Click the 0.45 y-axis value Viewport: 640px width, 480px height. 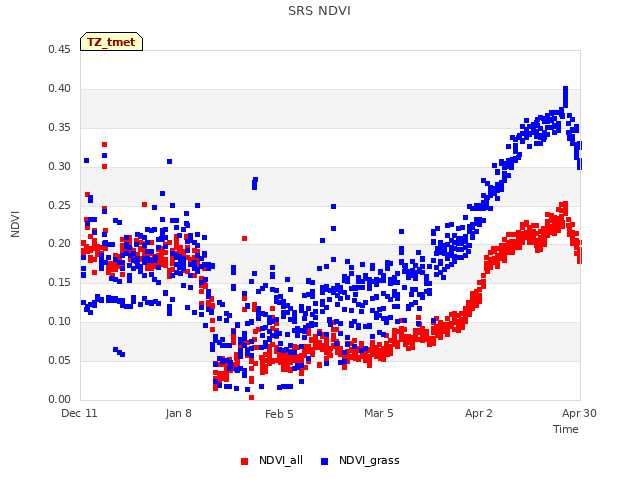59,49
